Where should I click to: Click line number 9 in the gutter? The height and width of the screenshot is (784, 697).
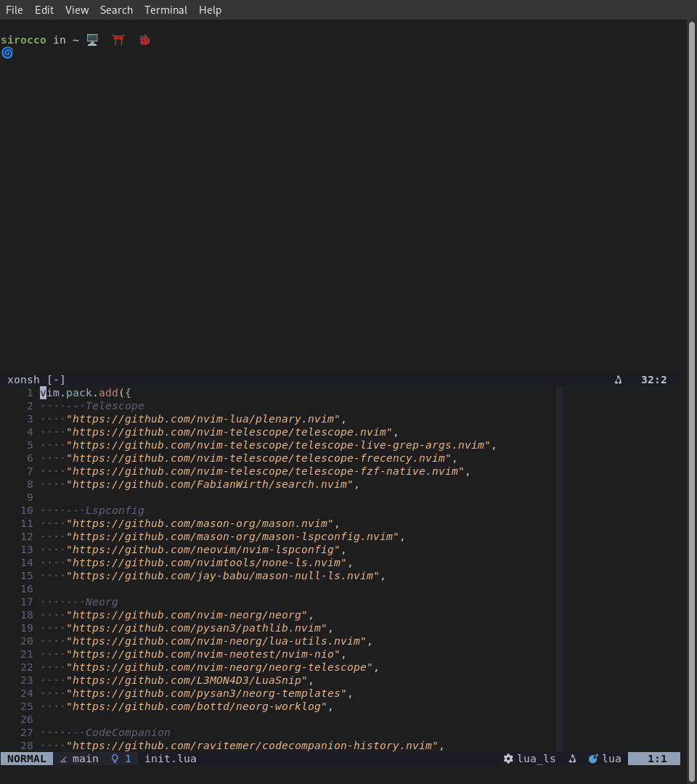30,497
